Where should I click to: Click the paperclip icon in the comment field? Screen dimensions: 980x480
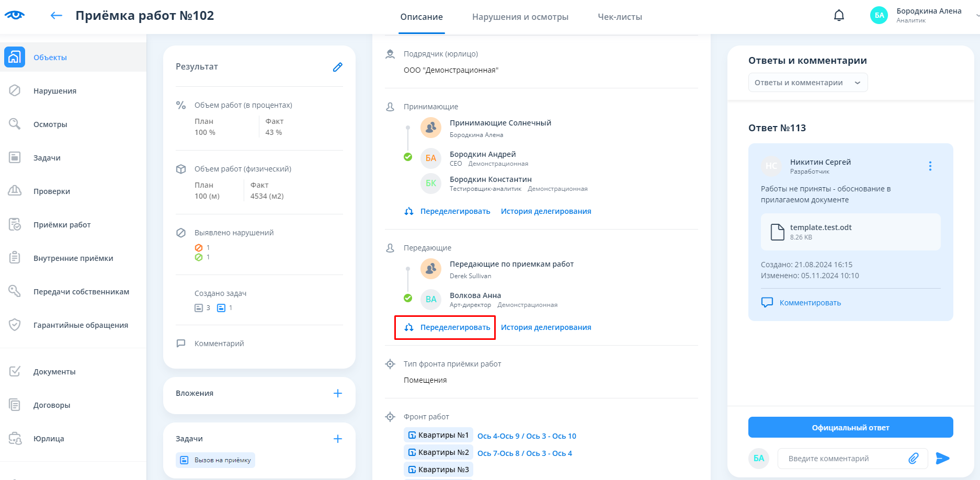913,459
